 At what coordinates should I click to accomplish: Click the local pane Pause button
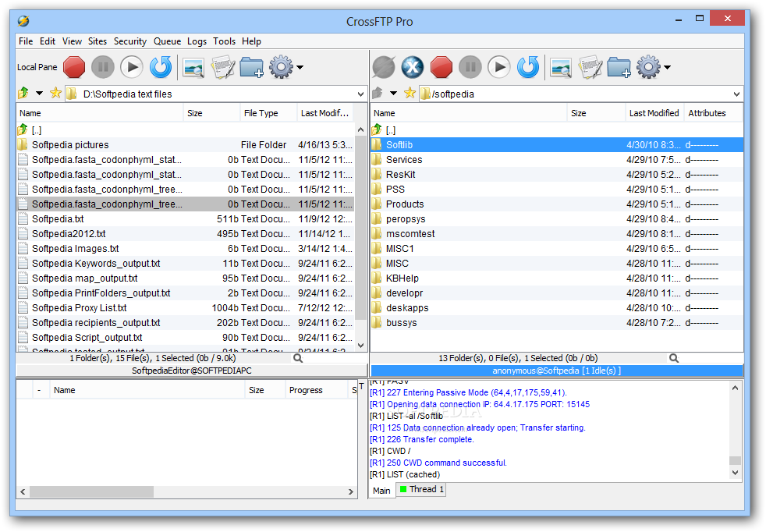pyautogui.click(x=103, y=67)
